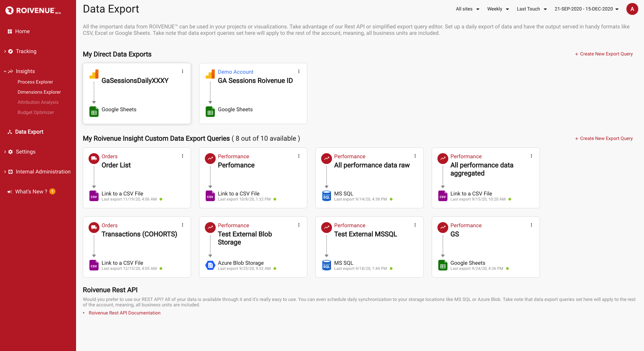Expand the Tracking menu chevron
The height and width of the screenshot is (351, 644).
tap(5, 51)
